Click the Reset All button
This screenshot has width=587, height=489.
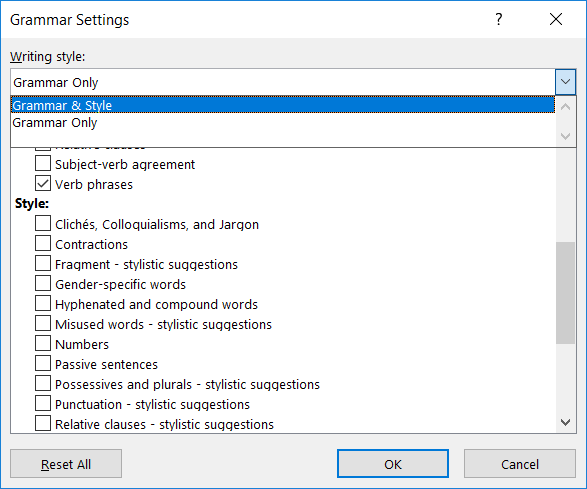66,464
